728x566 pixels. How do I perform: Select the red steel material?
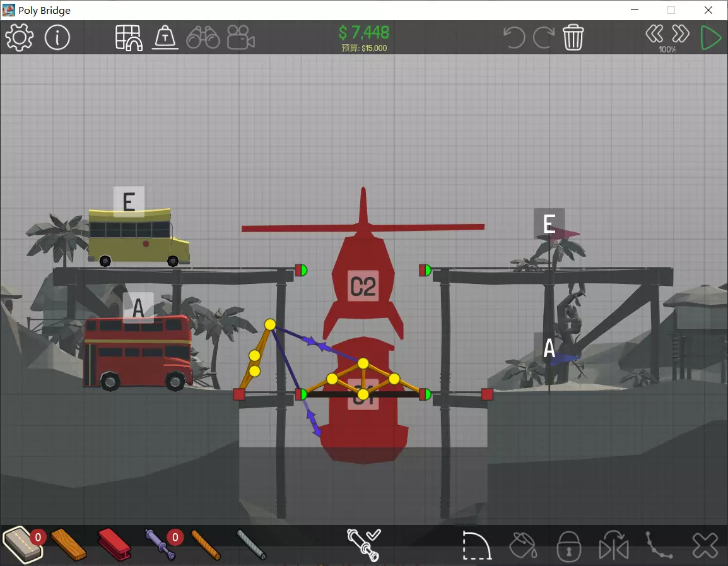(x=114, y=544)
